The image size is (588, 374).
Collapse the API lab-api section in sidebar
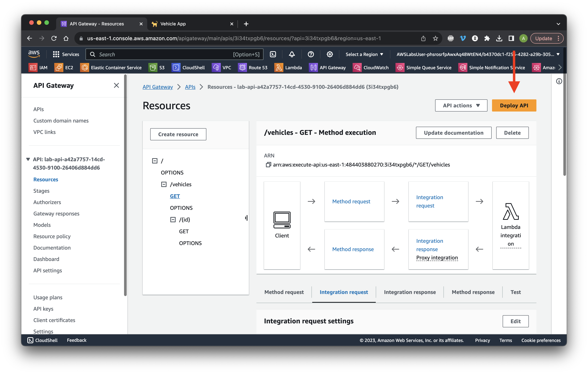coord(28,159)
